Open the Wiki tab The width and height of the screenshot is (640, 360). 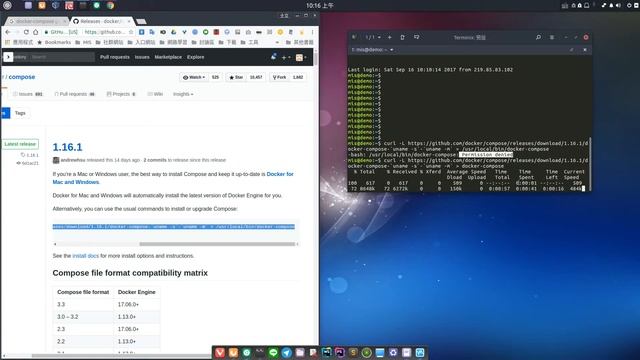coord(155,94)
